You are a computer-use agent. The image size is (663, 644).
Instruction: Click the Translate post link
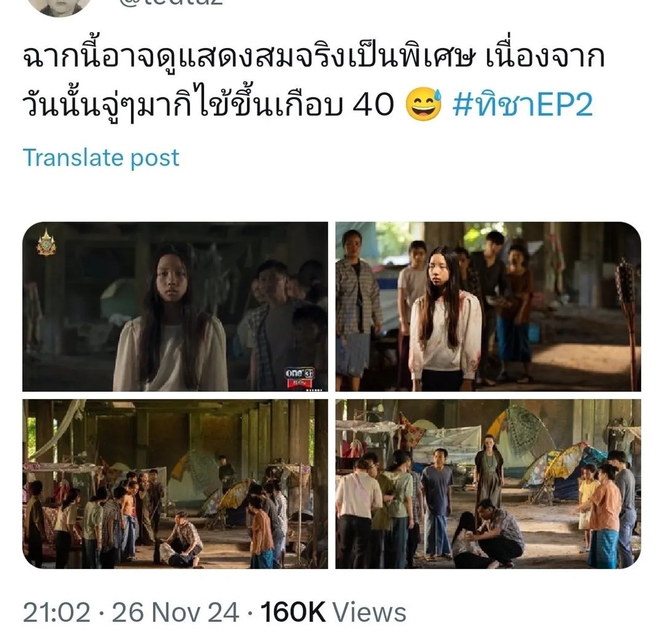(x=101, y=157)
